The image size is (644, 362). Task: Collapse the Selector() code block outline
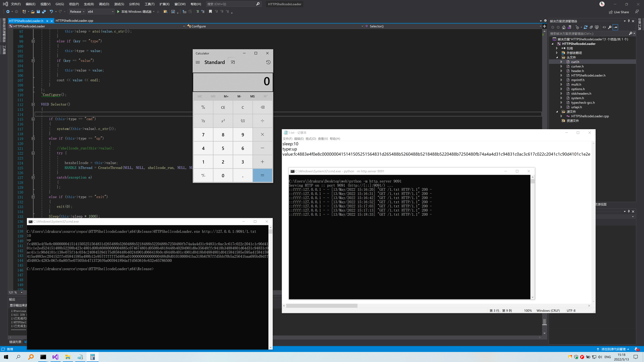[33, 104]
